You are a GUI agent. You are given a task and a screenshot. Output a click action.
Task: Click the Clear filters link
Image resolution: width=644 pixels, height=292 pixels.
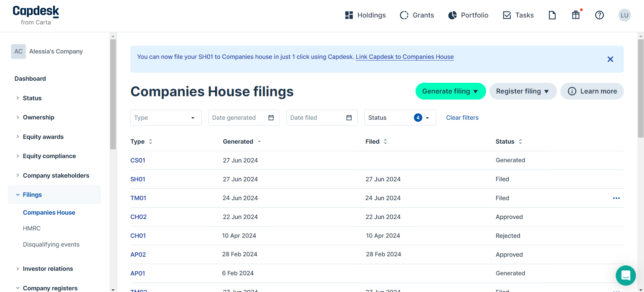pos(462,118)
